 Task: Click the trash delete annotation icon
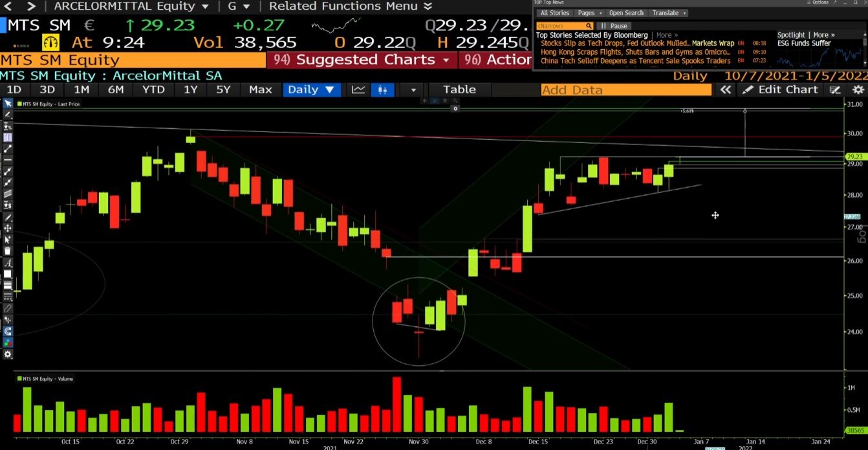click(x=8, y=251)
